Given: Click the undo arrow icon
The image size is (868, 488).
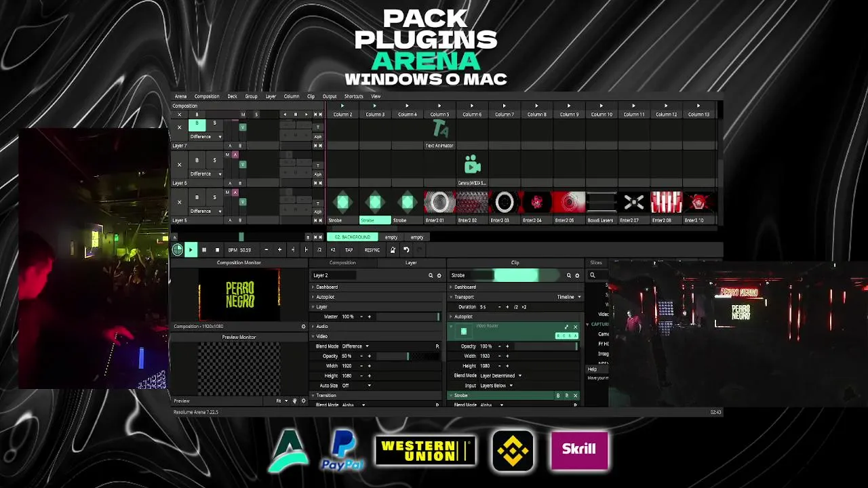Looking at the screenshot, I should pyautogui.click(x=406, y=250).
